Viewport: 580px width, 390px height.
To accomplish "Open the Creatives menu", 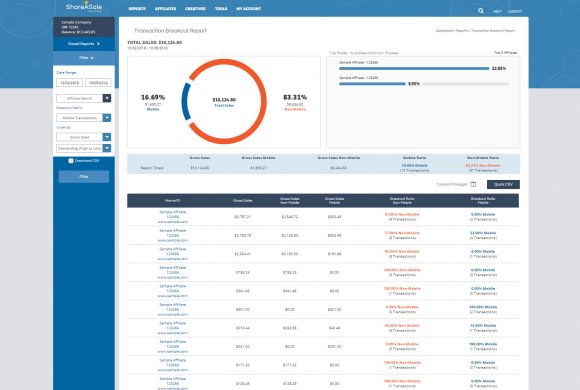I will pyautogui.click(x=195, y=9).
